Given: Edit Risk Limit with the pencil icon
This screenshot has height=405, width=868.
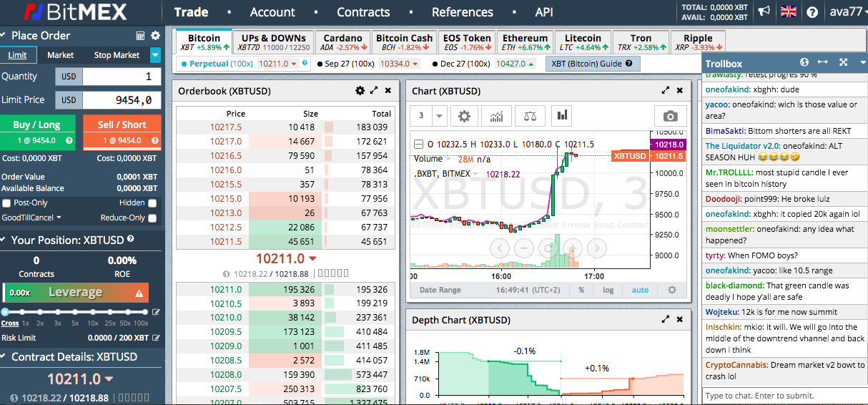Looking at the screenshot, I should tap(157, 338).
